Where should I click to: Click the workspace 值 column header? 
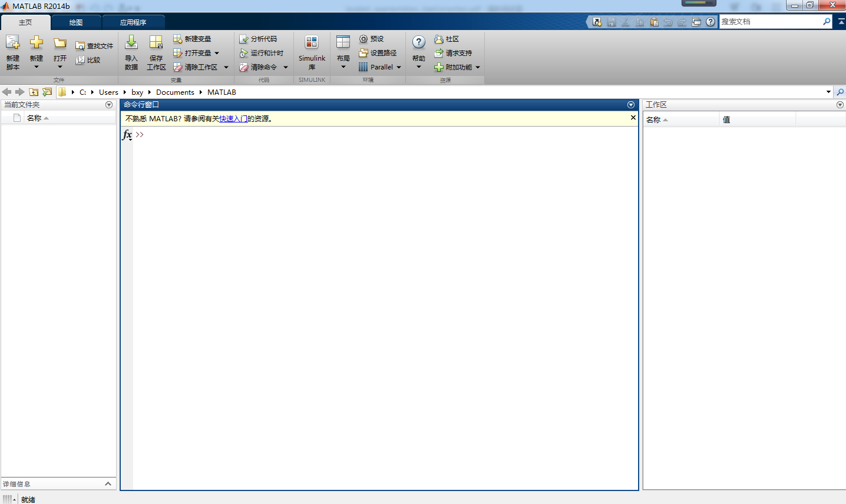(758, 120)
